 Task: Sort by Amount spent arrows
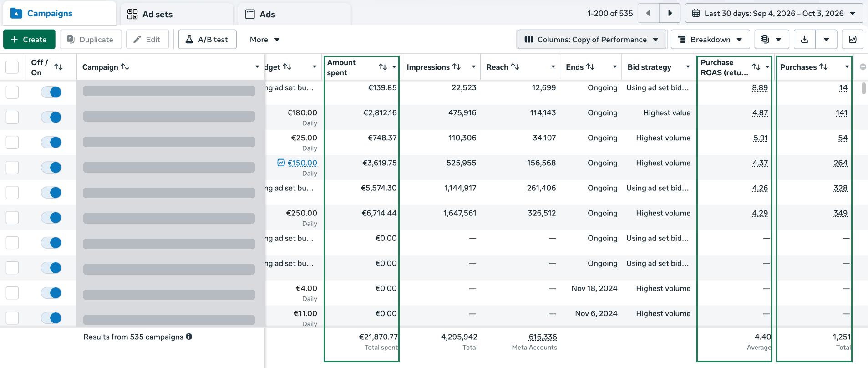coord(383,67)
